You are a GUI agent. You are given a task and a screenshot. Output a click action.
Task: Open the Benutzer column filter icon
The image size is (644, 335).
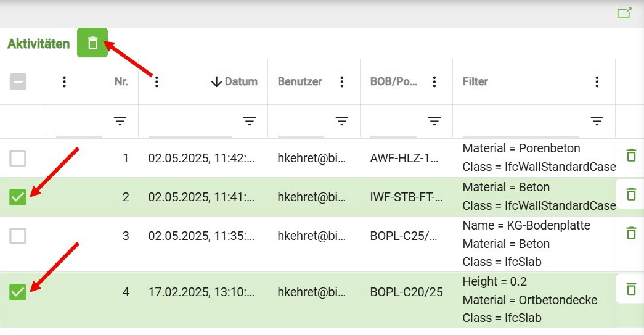click(342, 122)
